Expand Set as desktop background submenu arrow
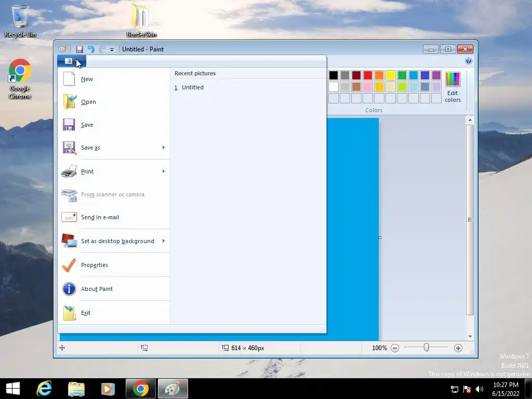Viewport: 532px width, 399px height. point(164,241)
